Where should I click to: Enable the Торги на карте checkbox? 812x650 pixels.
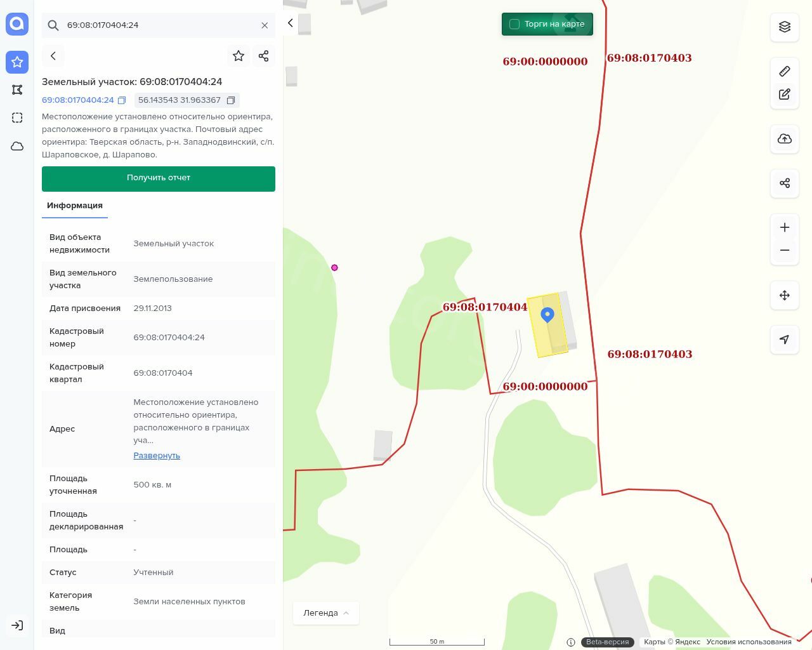514,24
